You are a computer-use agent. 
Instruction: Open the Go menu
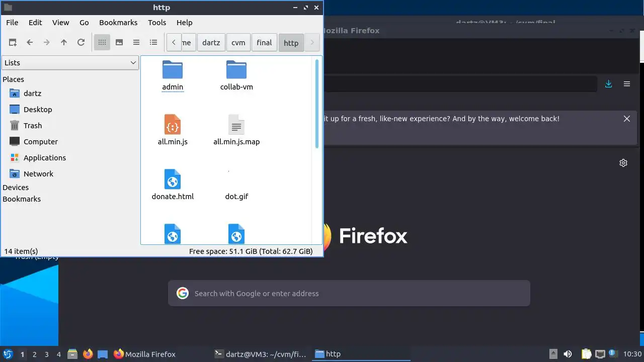point(84,23)
